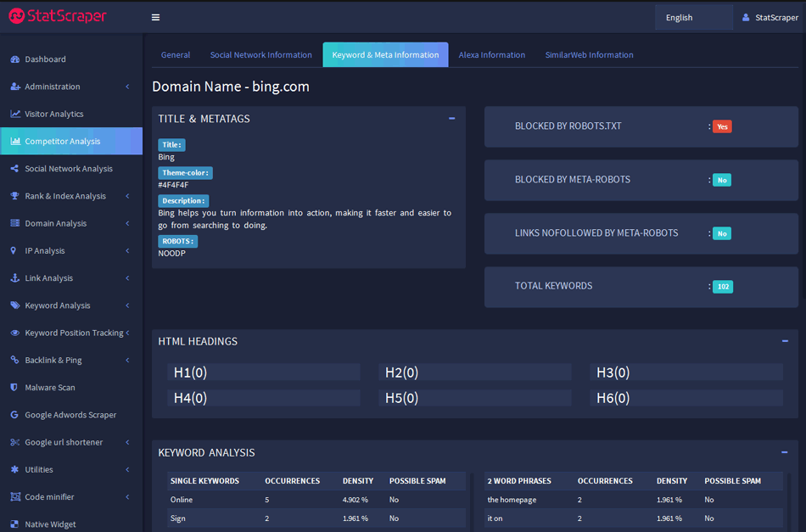806x532 pixels.
Task: Click the ROBOTS: label badge
Action: point(178,241)
